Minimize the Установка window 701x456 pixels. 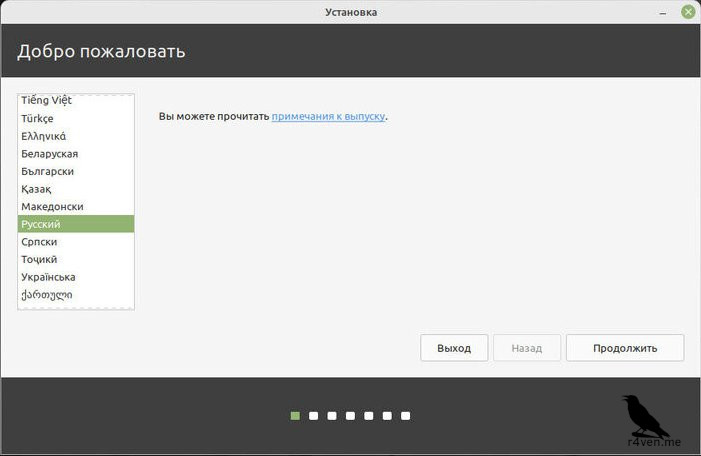(666, 12)
